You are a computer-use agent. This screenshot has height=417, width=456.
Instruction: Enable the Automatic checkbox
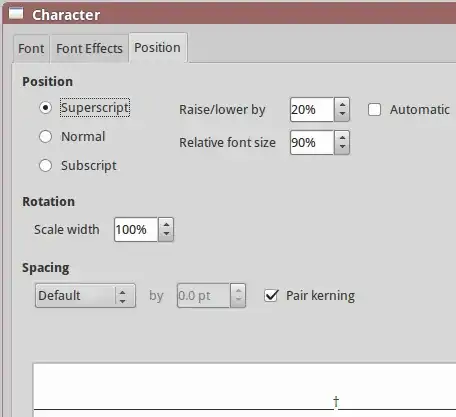374,109
